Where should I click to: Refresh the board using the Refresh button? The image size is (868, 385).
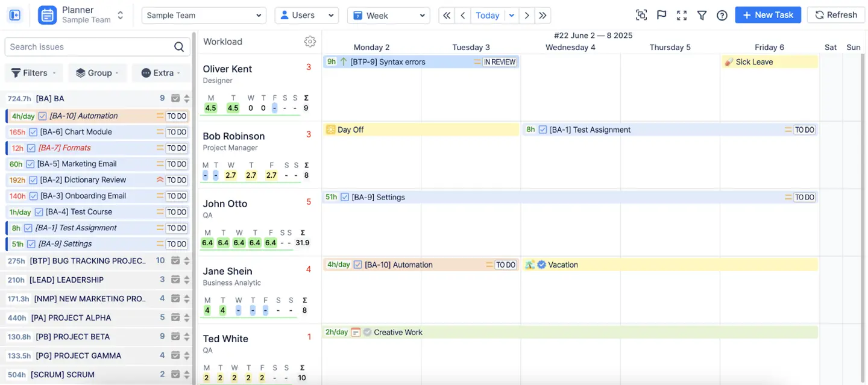tap(836, 14)
